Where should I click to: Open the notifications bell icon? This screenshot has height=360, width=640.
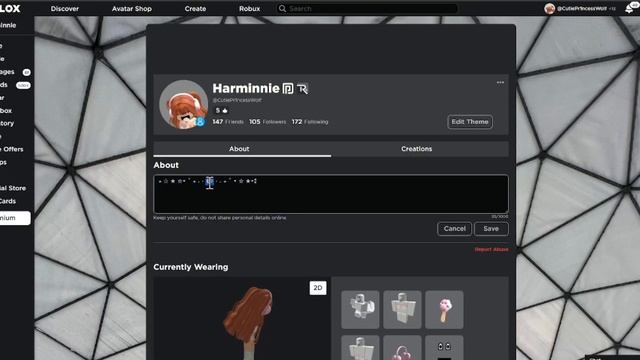[x=629, y=9]
